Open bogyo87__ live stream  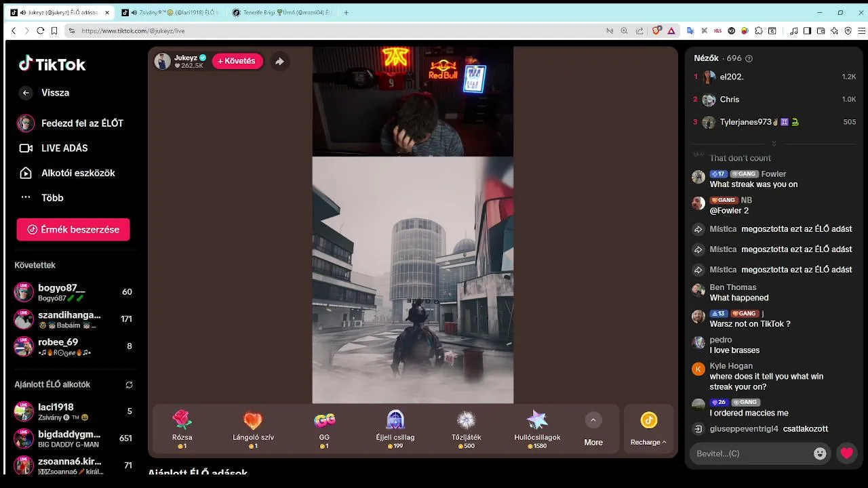coord(73,292)
